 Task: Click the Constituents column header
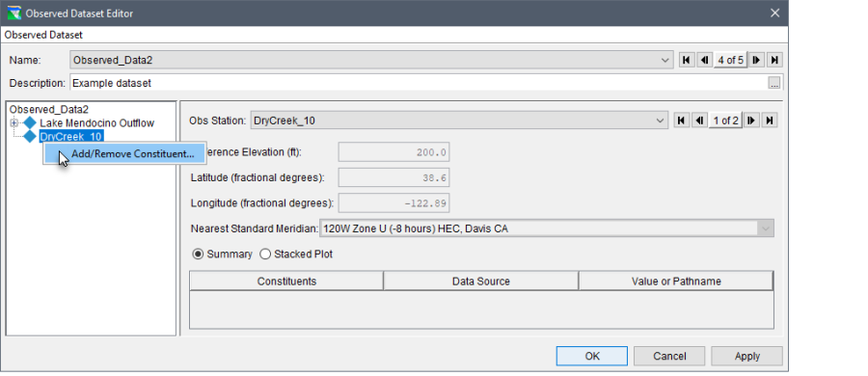286,282
